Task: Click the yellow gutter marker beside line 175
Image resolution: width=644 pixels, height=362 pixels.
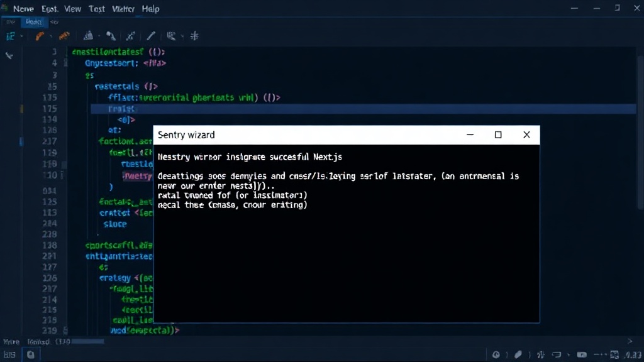Action: tap(22, 109)
